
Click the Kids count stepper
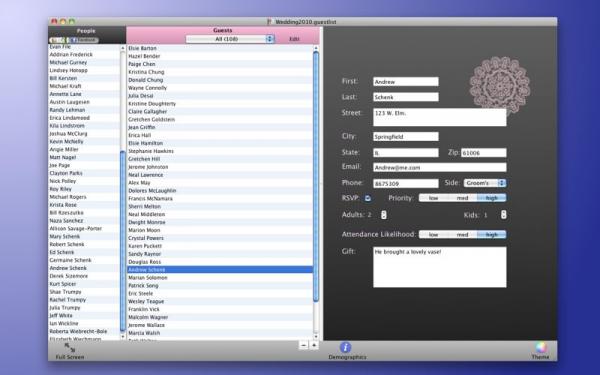pos(504,215)
